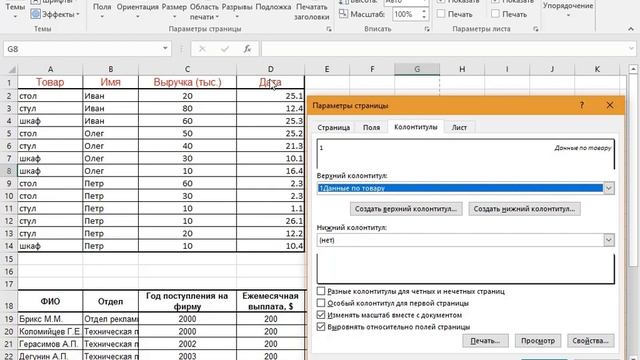Open the Параметры листа dialog launcher

coord(536,29)
